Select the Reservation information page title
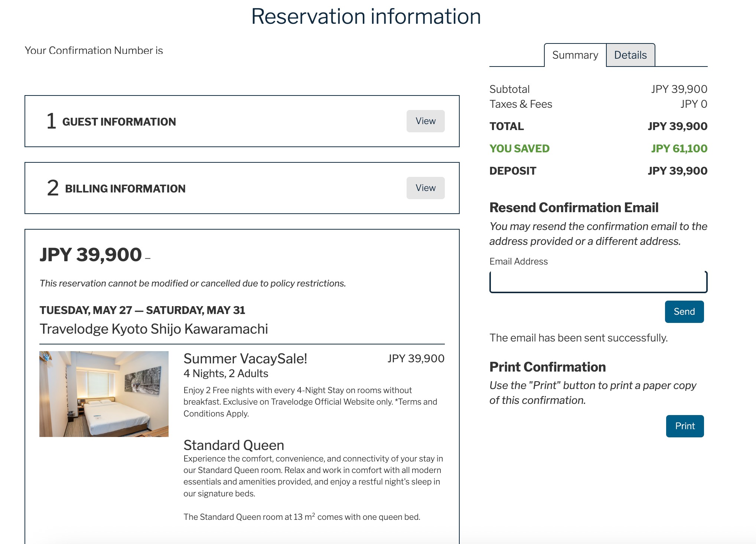Screen dimensions: 756x544 point(366,16)
